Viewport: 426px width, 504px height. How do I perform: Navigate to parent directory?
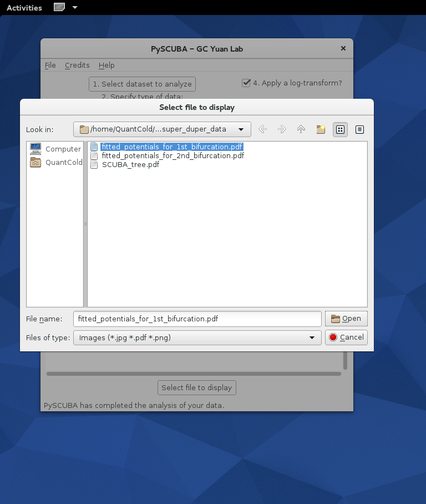click(301, 129)
